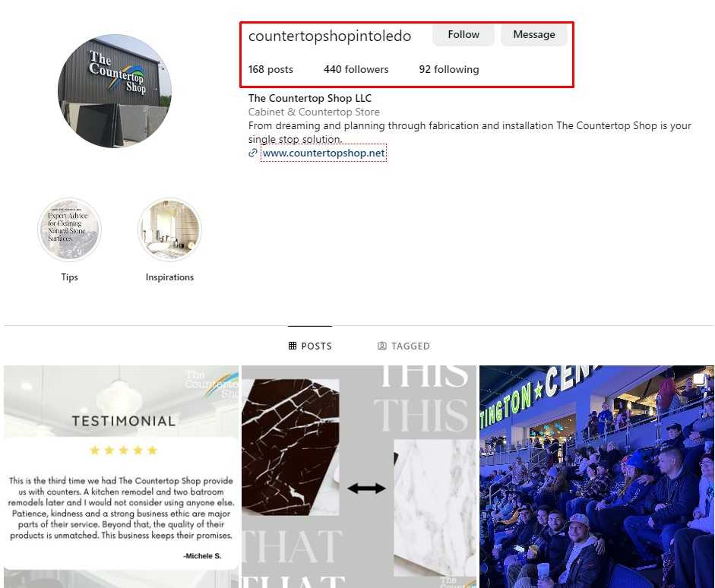The height and width of the screenshot is (588, 715).
Task: Click the multi-photo carousel icon on arena post
Action: [700, 379]
